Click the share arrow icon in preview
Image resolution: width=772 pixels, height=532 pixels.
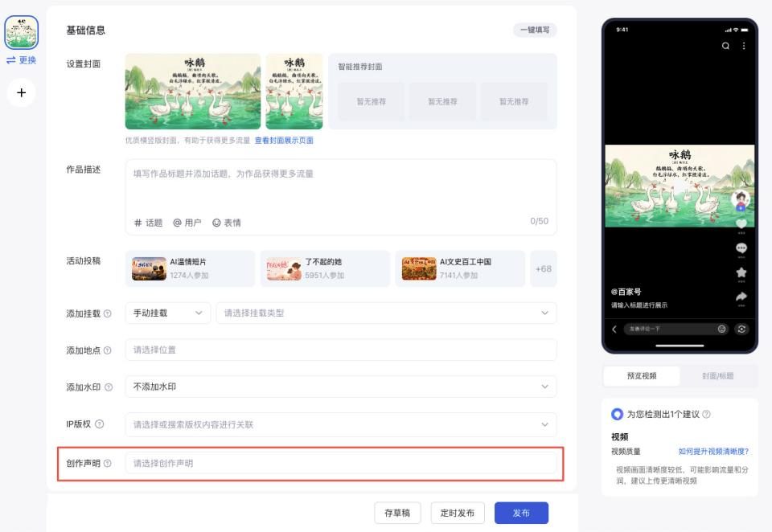741,297
